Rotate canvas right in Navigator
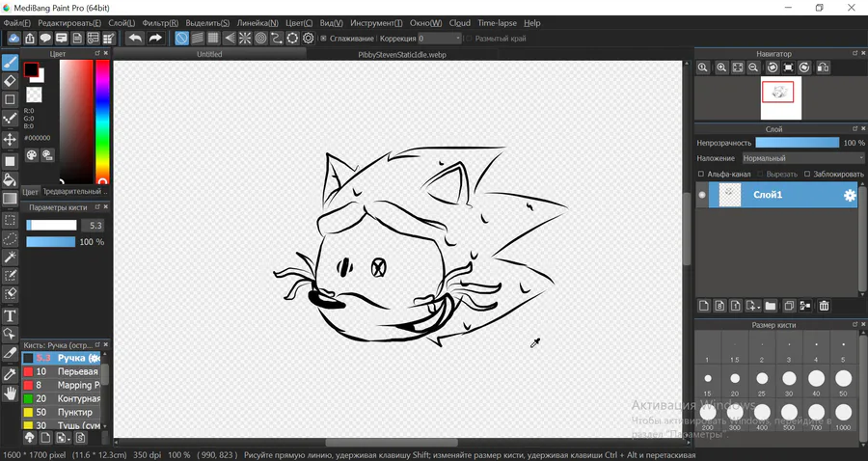 click(x=804, y=68)
